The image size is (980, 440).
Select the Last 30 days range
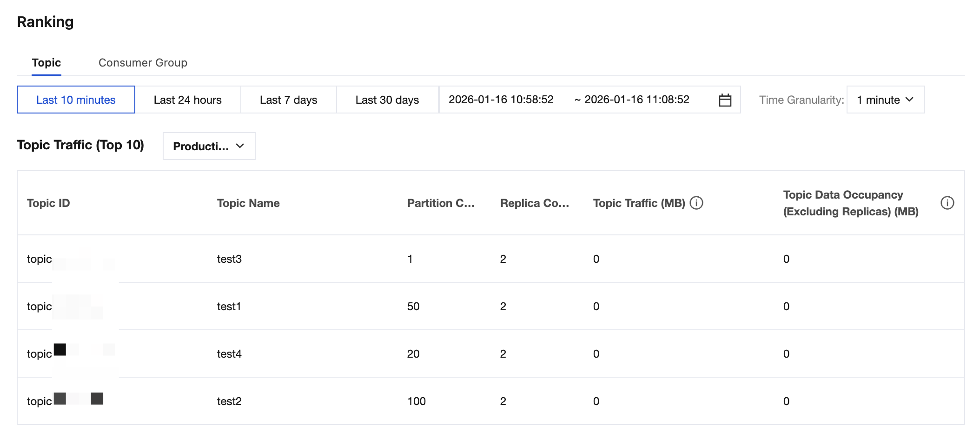(387, 100)
